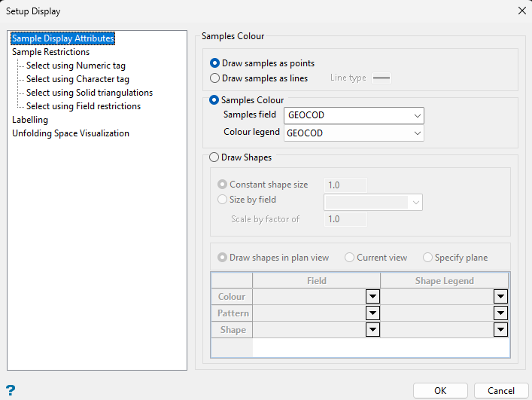Open the Samples field GEOCOD dropdown

click(x=354, y=115)
